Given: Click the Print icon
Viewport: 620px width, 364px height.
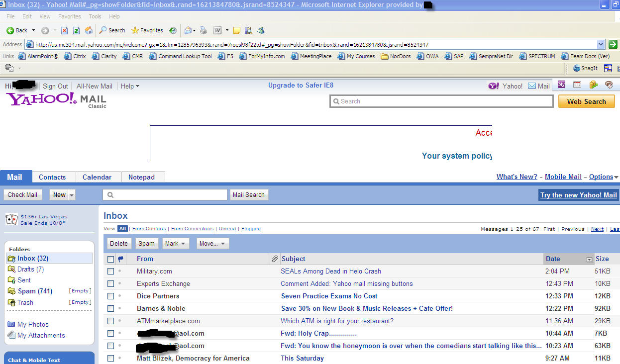Looking at the screenshot, I should (204, 30).
